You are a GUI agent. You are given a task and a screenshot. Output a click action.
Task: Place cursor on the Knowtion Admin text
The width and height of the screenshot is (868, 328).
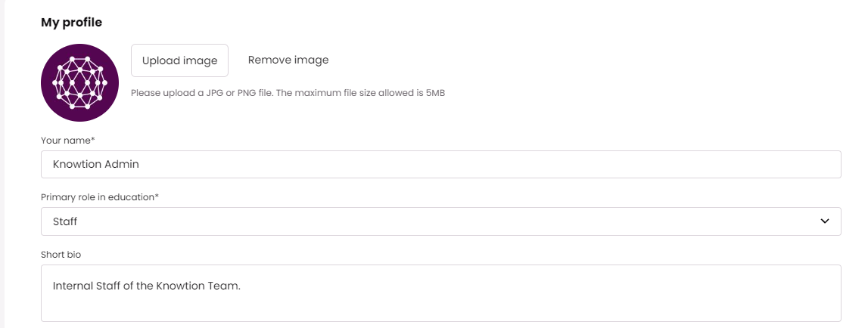(x=95, y=164)
